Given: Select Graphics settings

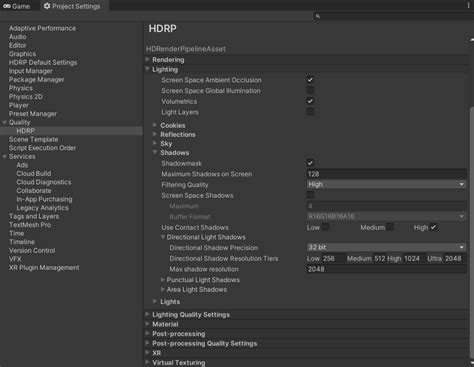Looking at the screenshot, I should (22, 54).
